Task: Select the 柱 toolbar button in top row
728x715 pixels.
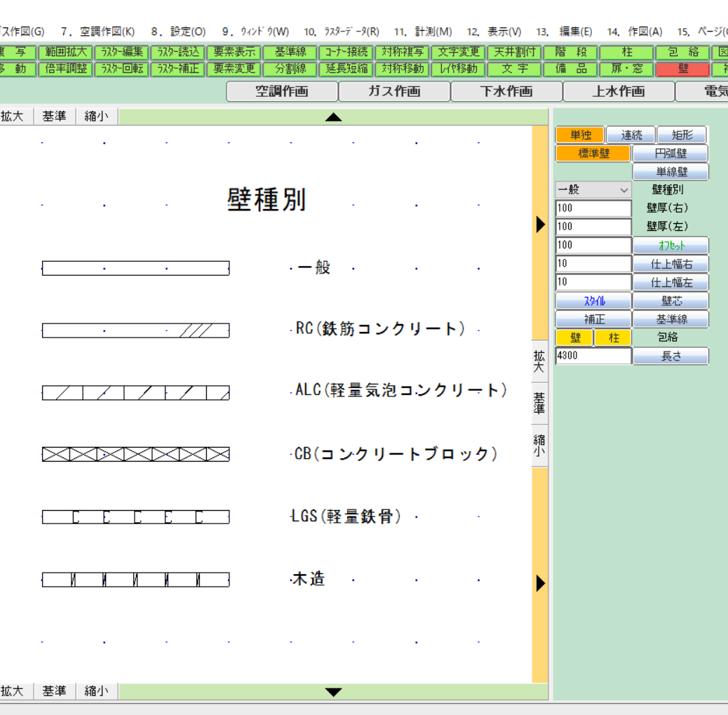Action: 627,52
